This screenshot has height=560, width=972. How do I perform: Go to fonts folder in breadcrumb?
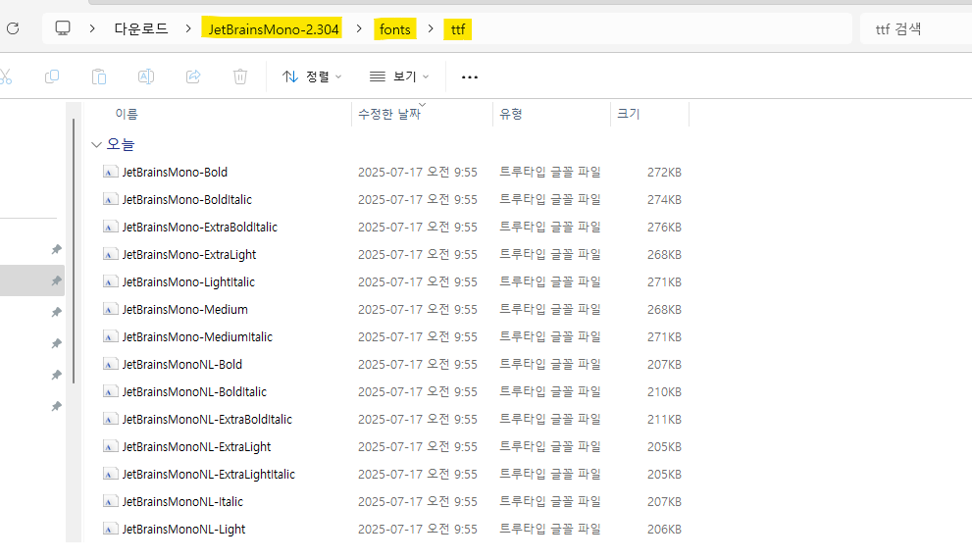(395, 29)
